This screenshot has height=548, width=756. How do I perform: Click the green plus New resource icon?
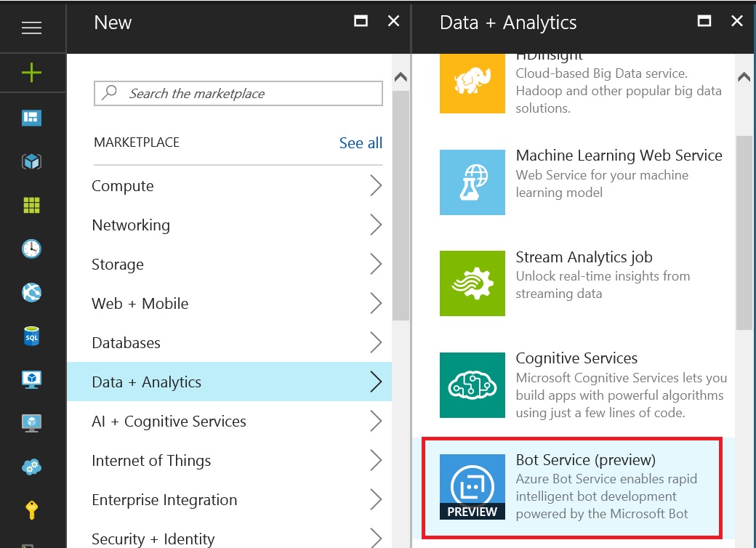[32, 73]
